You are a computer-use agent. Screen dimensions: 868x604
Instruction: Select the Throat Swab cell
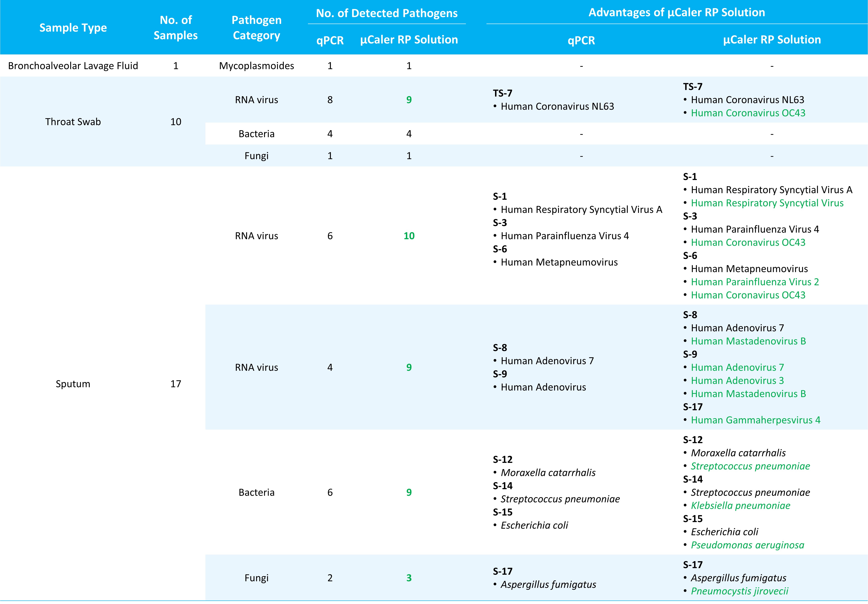[73, 122]
